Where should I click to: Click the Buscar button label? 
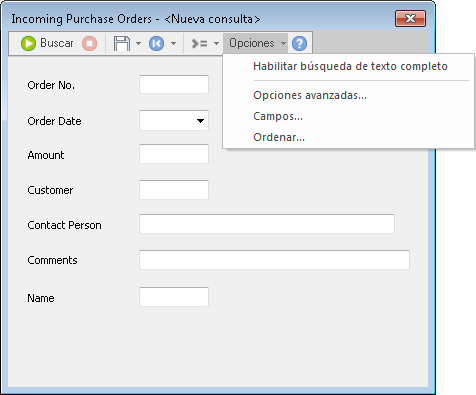click(x=57, y=43)
